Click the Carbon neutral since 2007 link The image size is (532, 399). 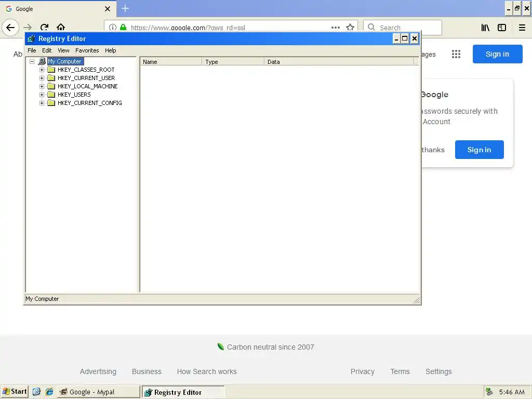tap(270, 347)
